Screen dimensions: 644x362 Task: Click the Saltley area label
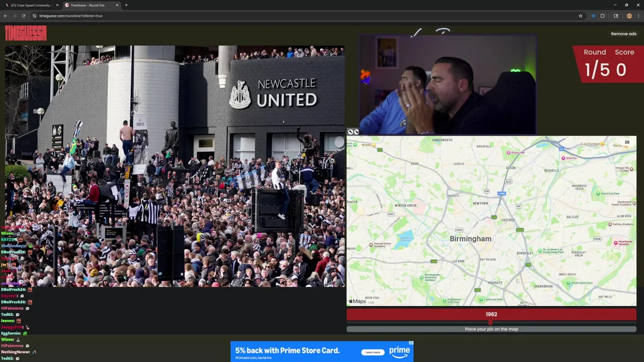click(573, 217)
